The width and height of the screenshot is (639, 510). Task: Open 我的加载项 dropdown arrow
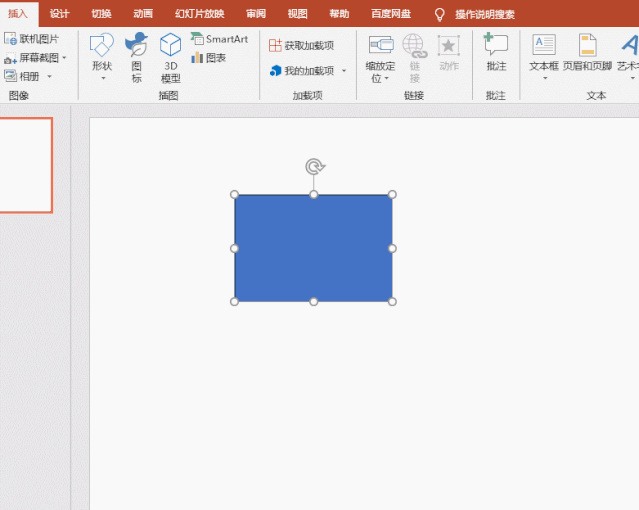[x=344, y=71]
